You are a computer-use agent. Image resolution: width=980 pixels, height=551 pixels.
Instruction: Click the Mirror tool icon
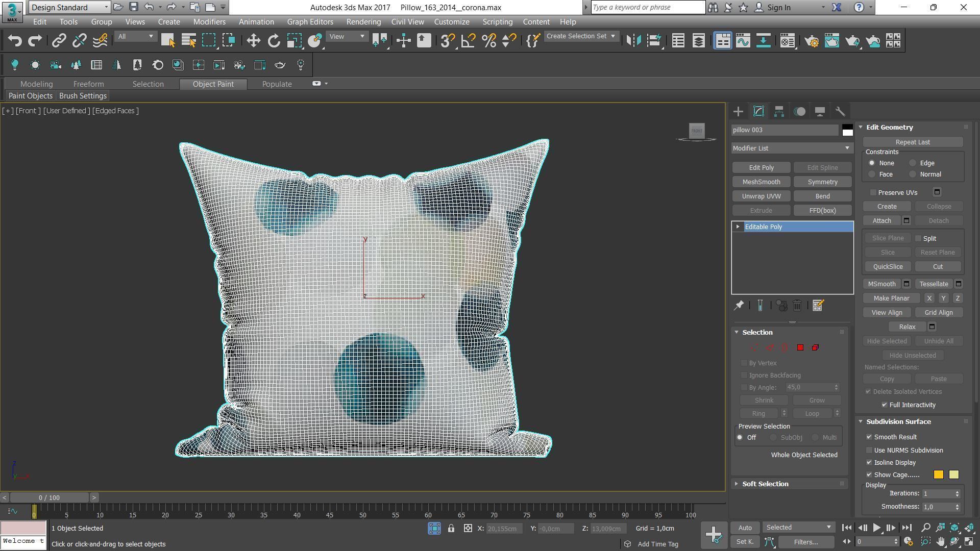(x=633, y=41)
